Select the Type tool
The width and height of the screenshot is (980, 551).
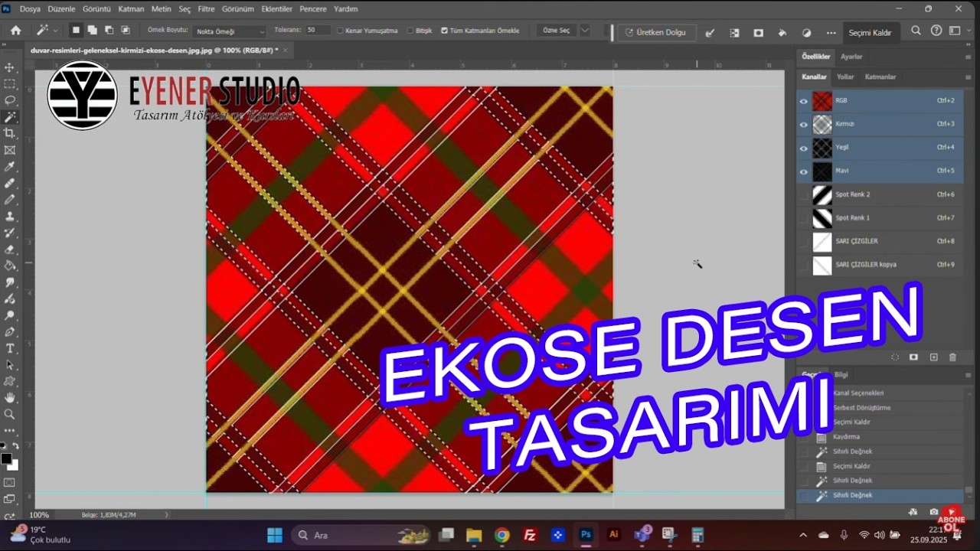click(x=10, y=349)
